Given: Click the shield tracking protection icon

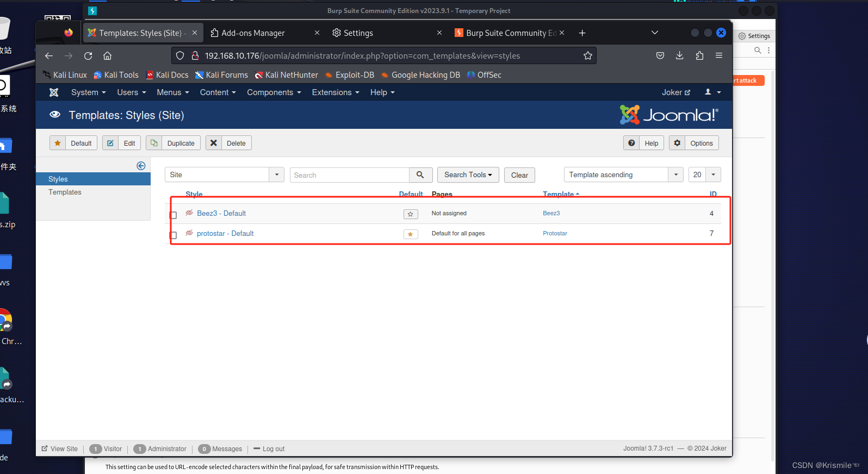Looking at the screenshot, I should 180,55.
